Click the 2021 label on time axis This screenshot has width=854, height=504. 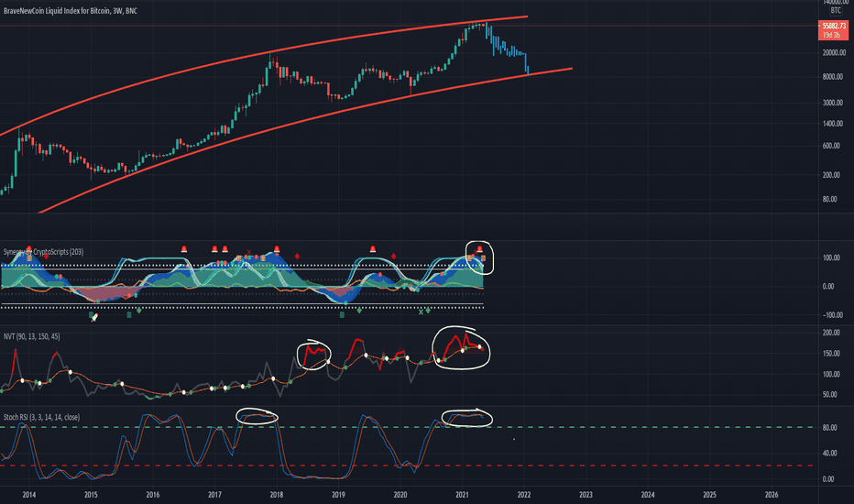click(462, 495)
